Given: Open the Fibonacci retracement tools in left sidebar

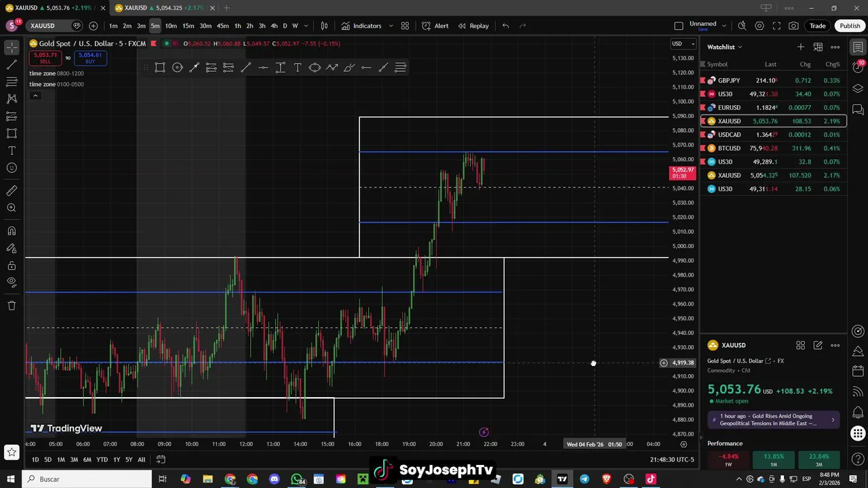Looking at the screenshot, I should point(12,82).
